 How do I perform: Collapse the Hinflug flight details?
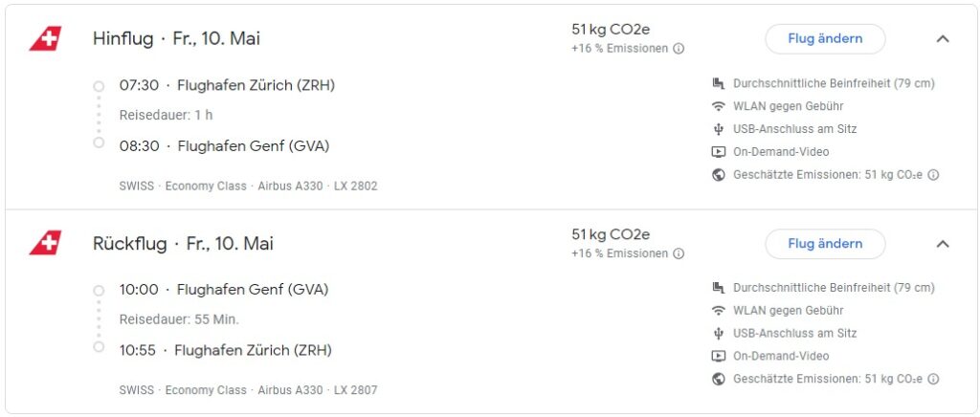[x=943, y=39]
